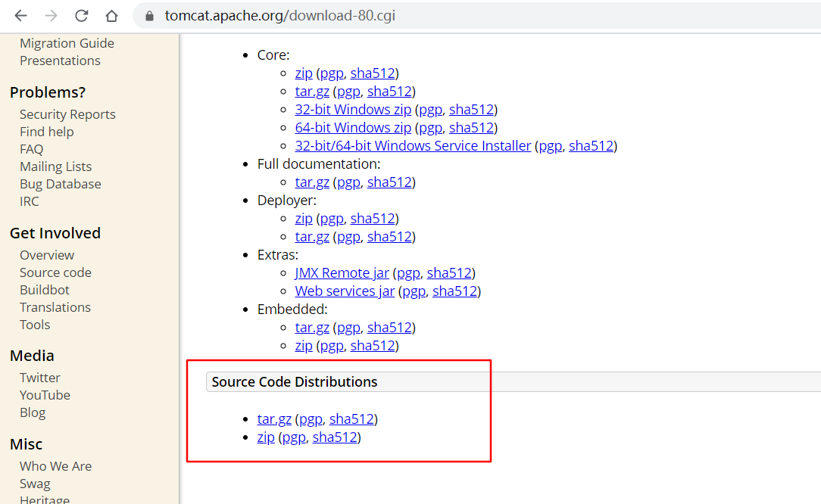821x504 pixels.
Task: Go to the Blog page
Action: 33,413
